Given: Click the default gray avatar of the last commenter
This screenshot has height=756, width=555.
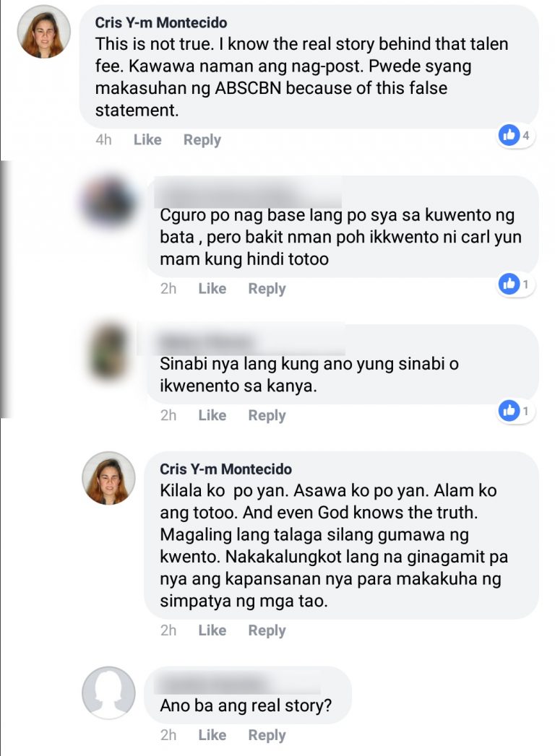Looking at the screenshot, I should [108, 693].
